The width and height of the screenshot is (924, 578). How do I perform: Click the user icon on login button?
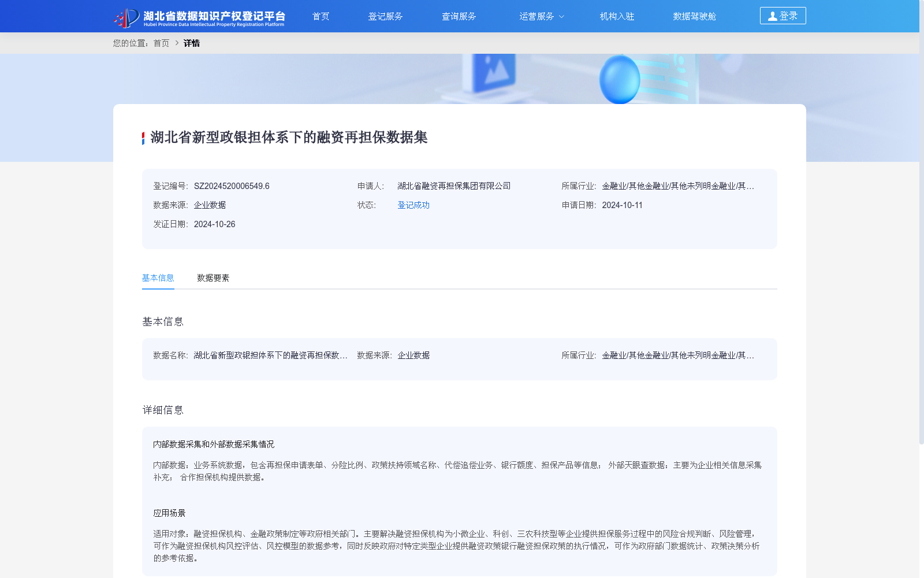tap(772, 16)
